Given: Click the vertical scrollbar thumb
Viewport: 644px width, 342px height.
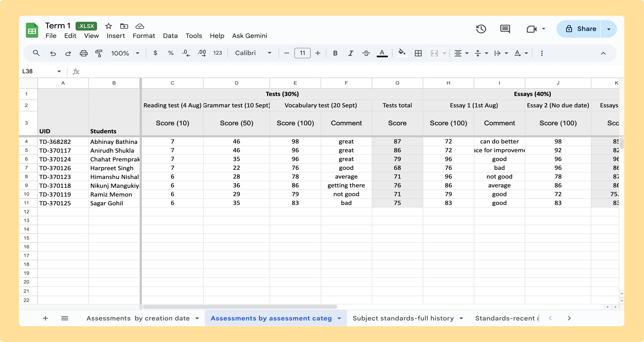Looking at the screenshot, I should (622, 143).
